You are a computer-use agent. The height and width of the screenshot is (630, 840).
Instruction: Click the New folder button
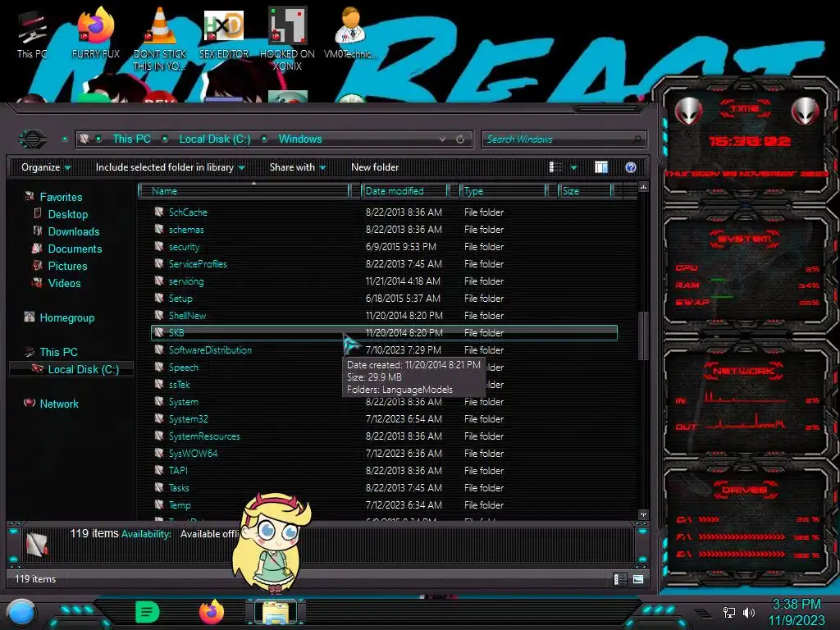click(x=375, y=167)
